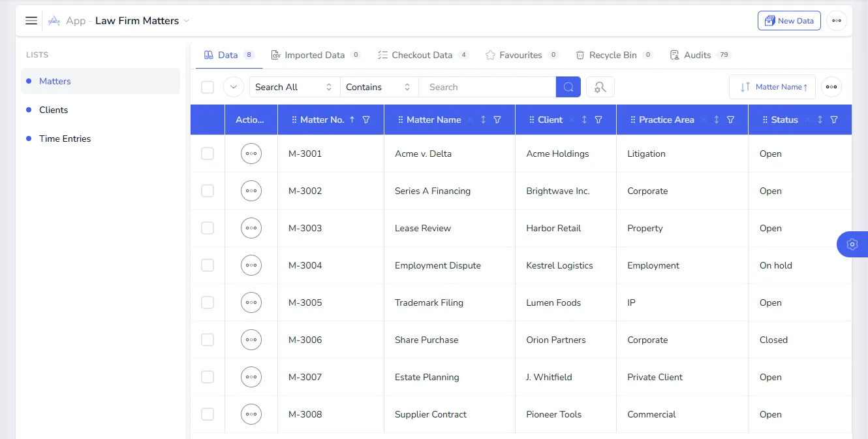Check the row for M-3003
Image resolution: width=868 pixels, height=439 pixels.
[208, 228]
